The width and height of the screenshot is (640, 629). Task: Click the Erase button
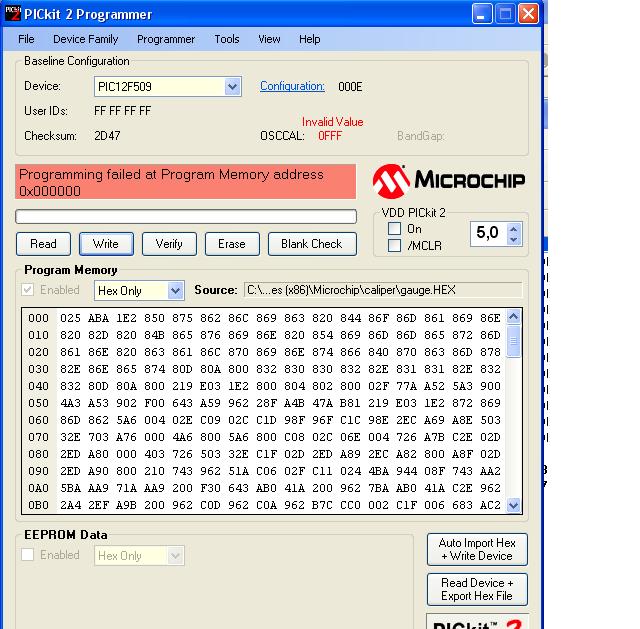pos(232,244)
